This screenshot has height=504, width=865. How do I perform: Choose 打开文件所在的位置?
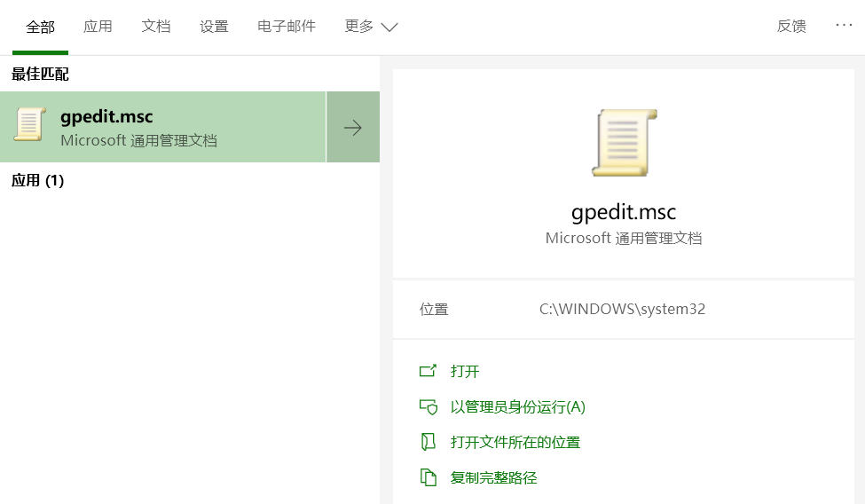515,442
